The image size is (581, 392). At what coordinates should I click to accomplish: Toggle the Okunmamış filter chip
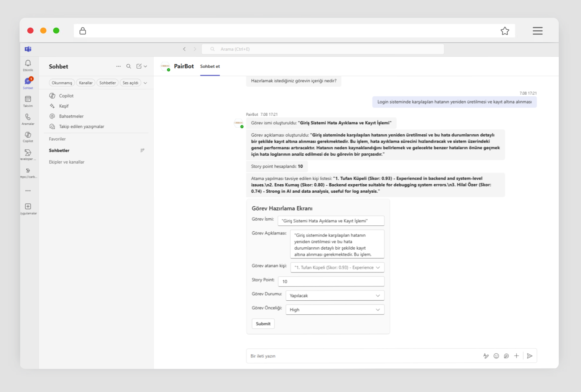point(62,83)
